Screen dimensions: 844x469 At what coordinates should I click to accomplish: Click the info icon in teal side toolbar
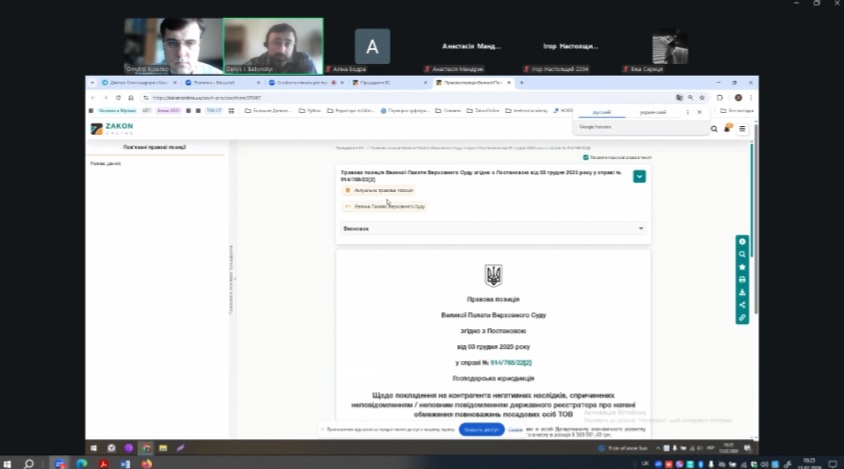pos(742,242)
